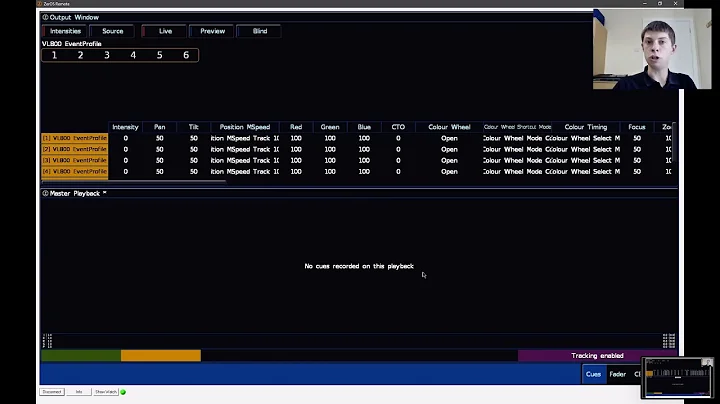This screenshot has height=404, width=720.
Task: Select the [2] VL800 EventProfile row
Action: [x=74, y=149]
